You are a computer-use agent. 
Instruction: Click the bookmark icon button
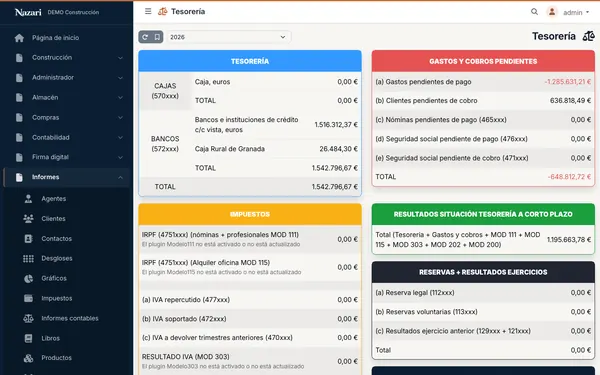157,37
